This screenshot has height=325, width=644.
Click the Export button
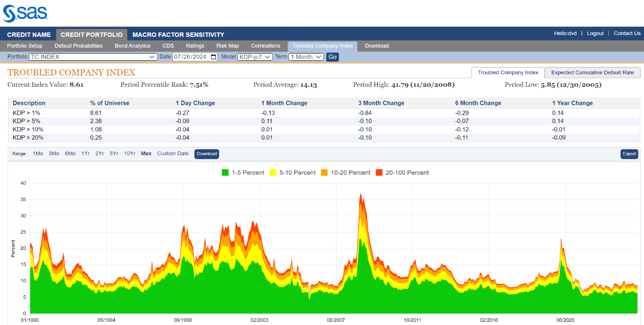(x=629, y=154)
